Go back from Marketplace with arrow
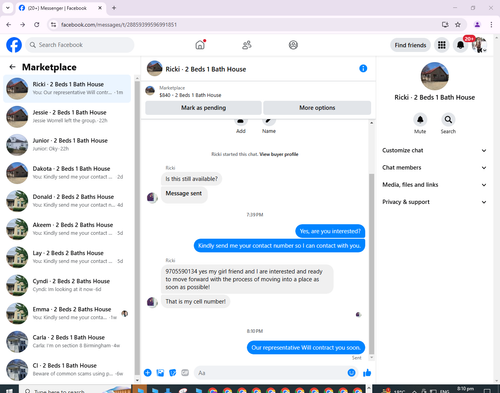This screenshot has height=393, width=500. tap(12, 67)
